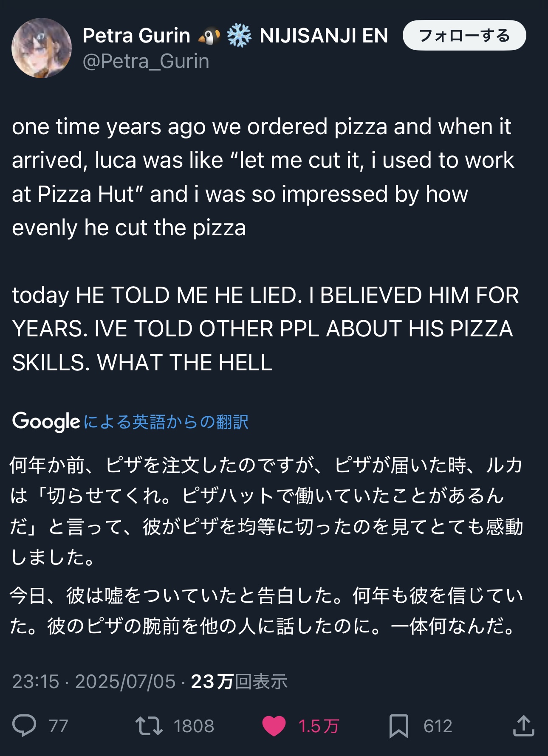This screenshot has width=548, height=756.
Task: Open the share upload icon
Action: pos(523,725)
